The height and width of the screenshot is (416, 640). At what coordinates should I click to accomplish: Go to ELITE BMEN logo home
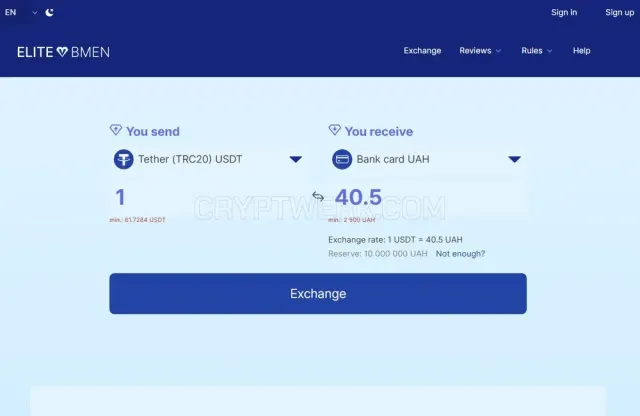click(x=63, y=52)
